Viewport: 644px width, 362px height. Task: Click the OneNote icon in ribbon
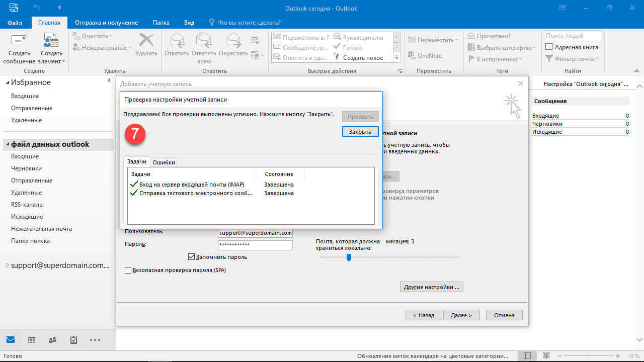tap(412, 56)
